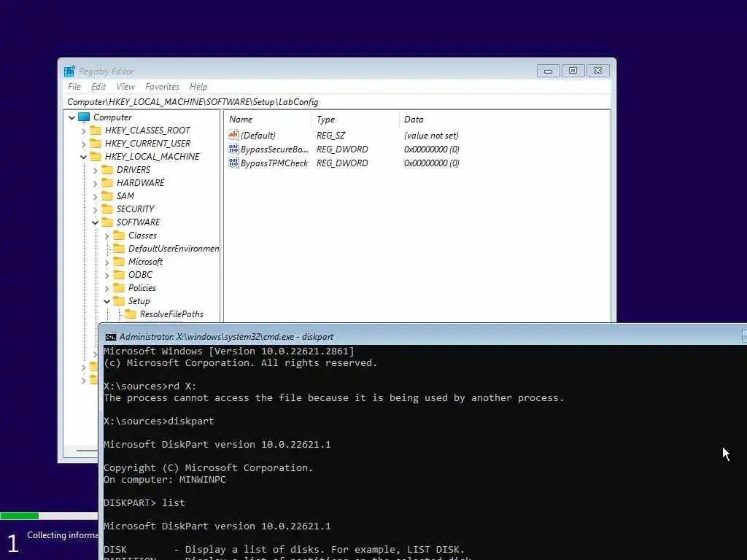Expand the DRIVERS key

coord(95,170)
